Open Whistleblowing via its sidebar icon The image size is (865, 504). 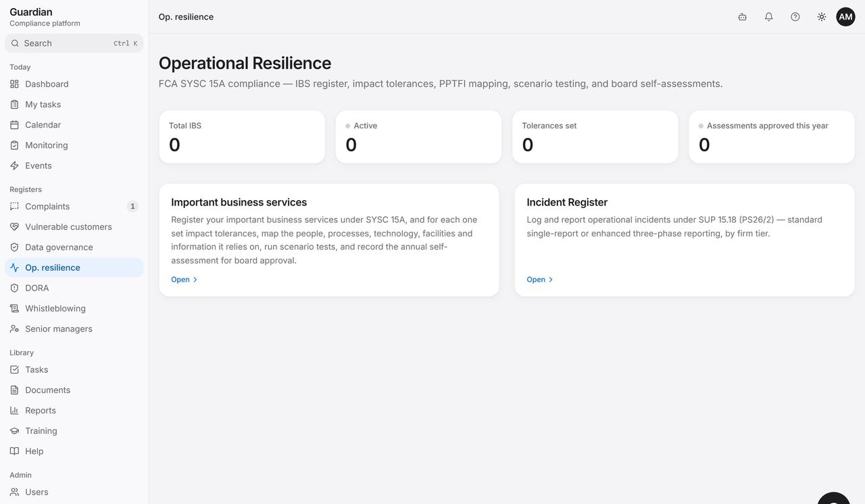14,309
